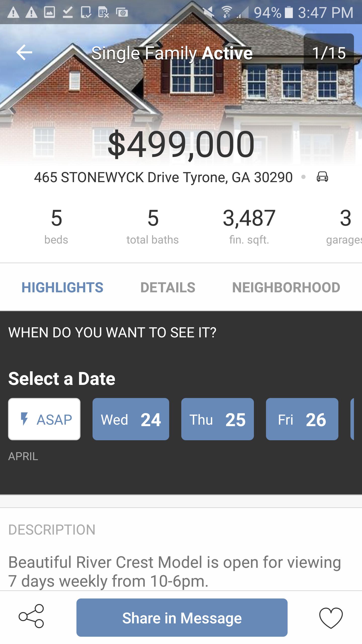
Task: Open driving directions via car icon
Action: (x=322, y=177)
